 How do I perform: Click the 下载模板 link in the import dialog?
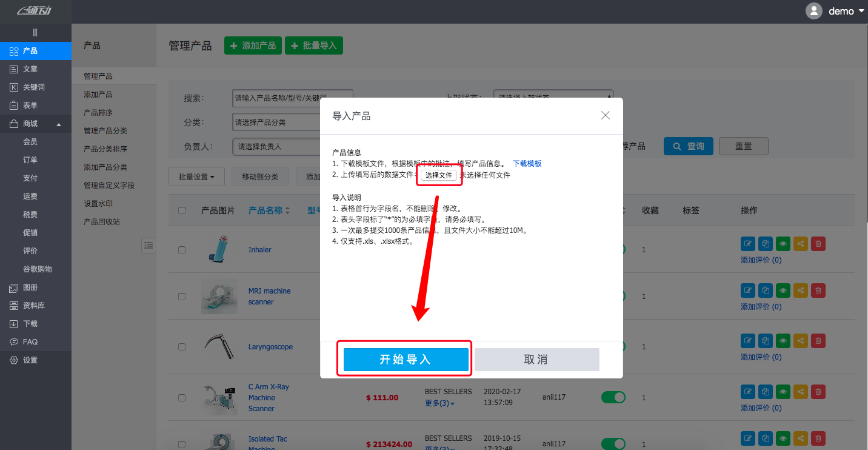click(526, 163)
